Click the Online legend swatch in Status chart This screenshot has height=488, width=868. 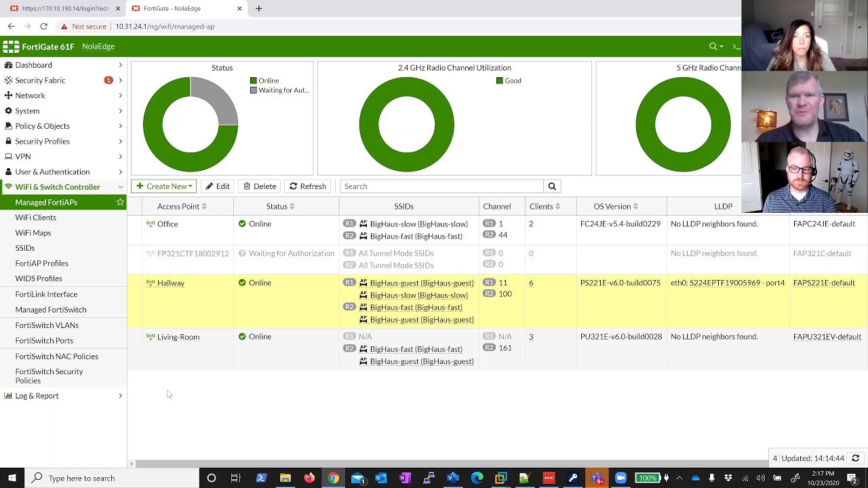coord(254,81)
